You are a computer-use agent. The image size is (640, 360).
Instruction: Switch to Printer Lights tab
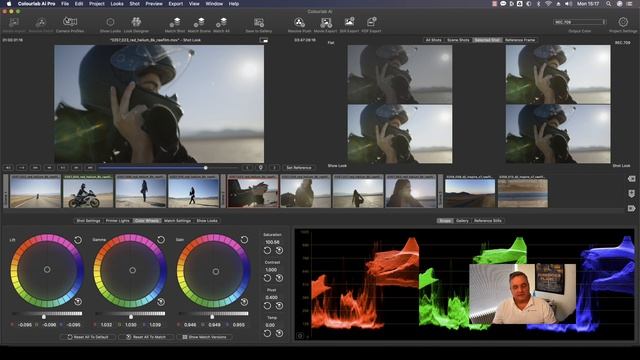[118, 221]
